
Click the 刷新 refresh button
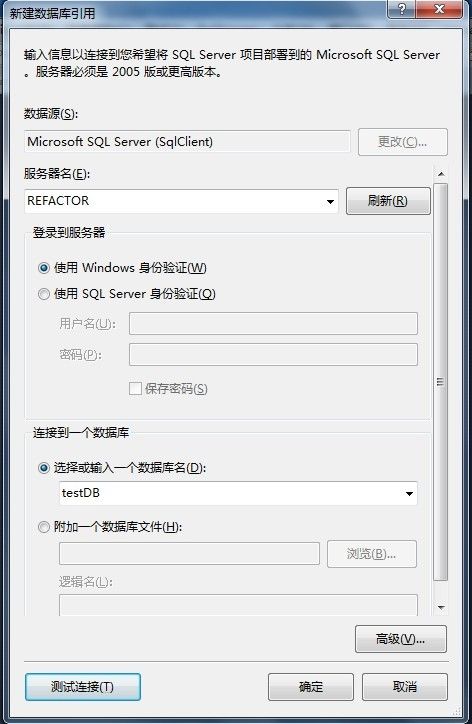point(388,201)
